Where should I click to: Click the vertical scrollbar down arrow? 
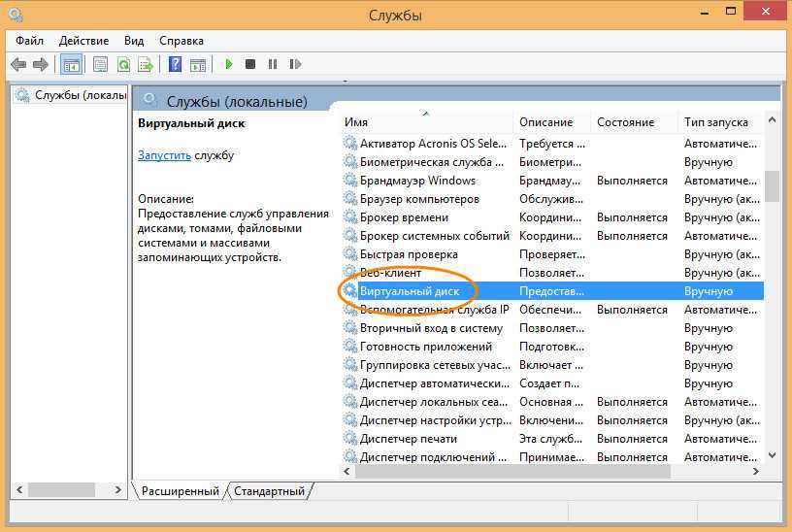[773, 454]
